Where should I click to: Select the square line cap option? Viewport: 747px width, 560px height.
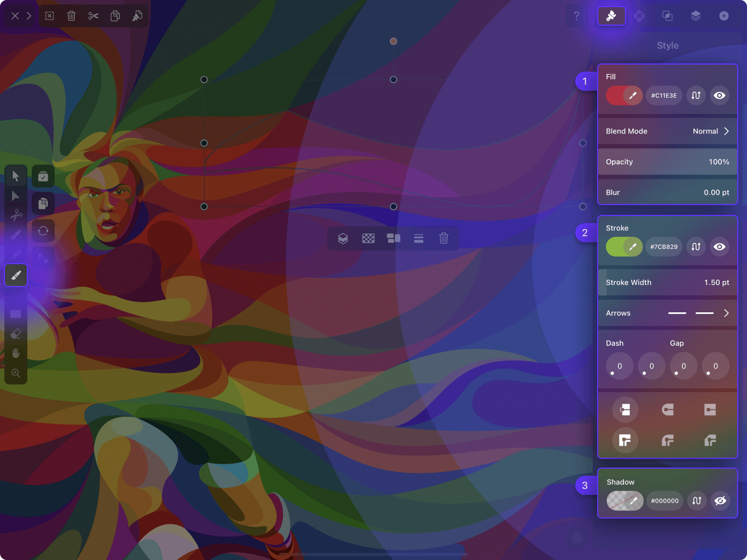click(x=710, y=410)
